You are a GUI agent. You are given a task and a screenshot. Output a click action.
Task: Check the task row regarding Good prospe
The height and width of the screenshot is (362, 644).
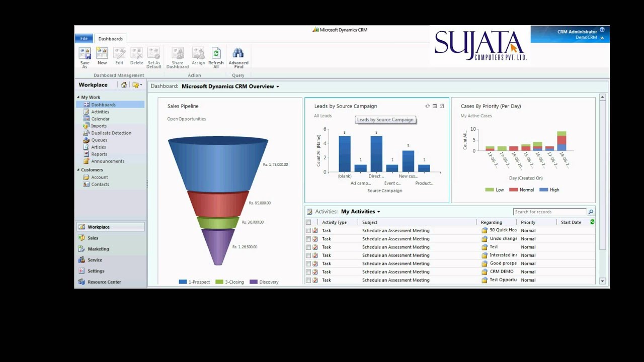308,263
